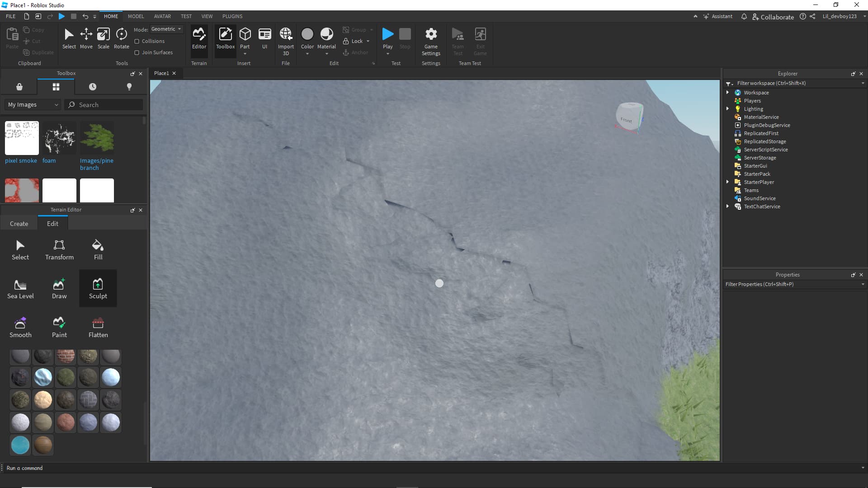Image resolution: width=868 pixels, height=488 pixels.
Task: Switch to the Create terrain tab
Action: (19, 224)
